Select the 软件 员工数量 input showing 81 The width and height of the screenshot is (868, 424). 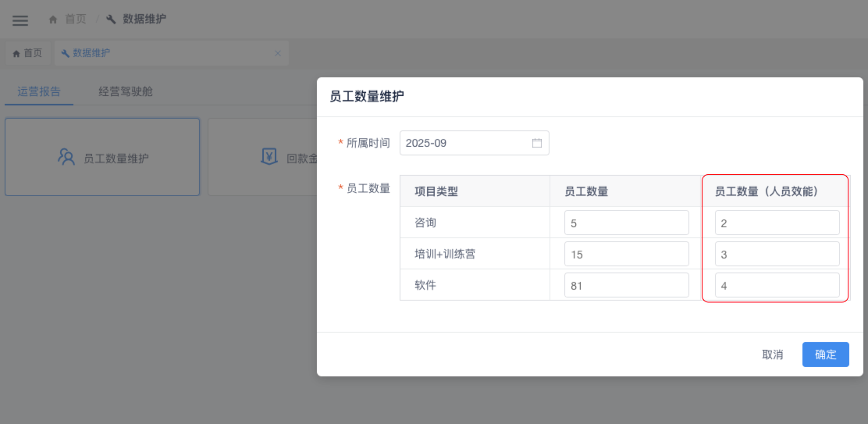pos(626,285)
